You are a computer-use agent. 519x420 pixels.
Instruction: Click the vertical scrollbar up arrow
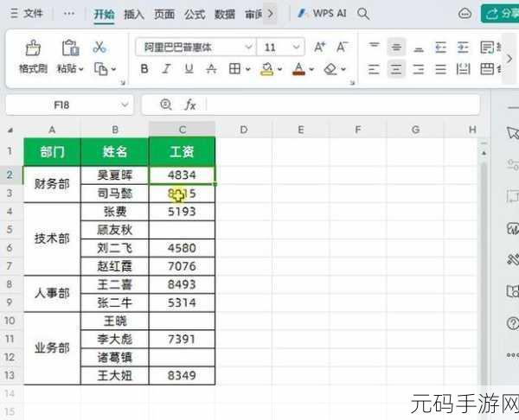[x=484, y=153]
